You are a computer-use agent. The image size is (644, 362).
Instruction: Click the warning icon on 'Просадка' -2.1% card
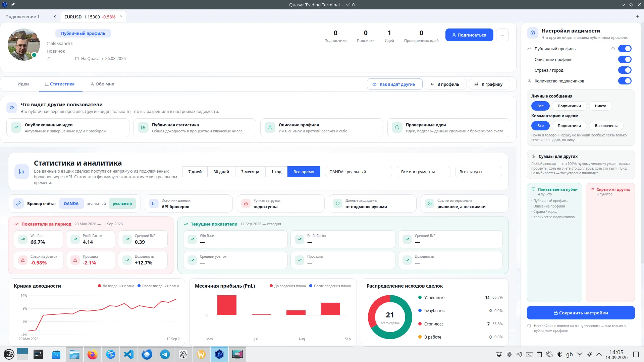75,260
